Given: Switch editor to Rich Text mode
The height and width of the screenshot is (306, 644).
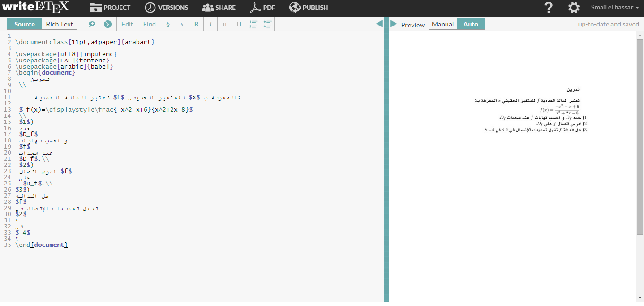Looking at the screenshot, I should (60, 24).
